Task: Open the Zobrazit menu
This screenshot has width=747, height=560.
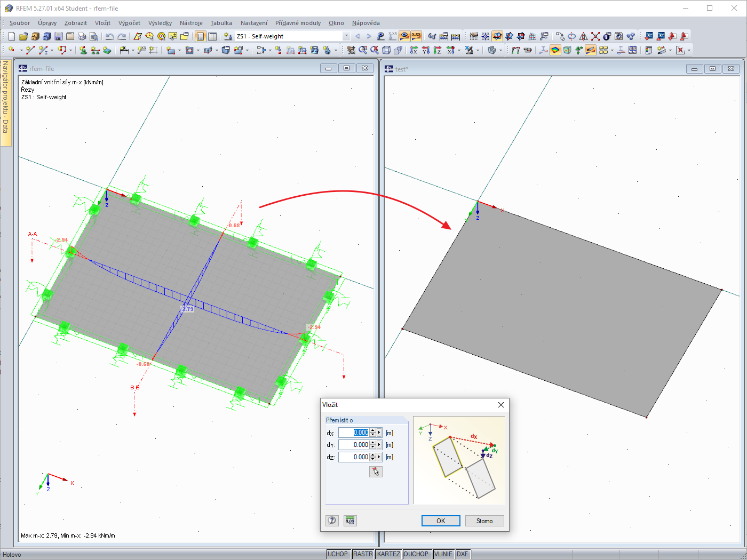Action: point(76,23)
